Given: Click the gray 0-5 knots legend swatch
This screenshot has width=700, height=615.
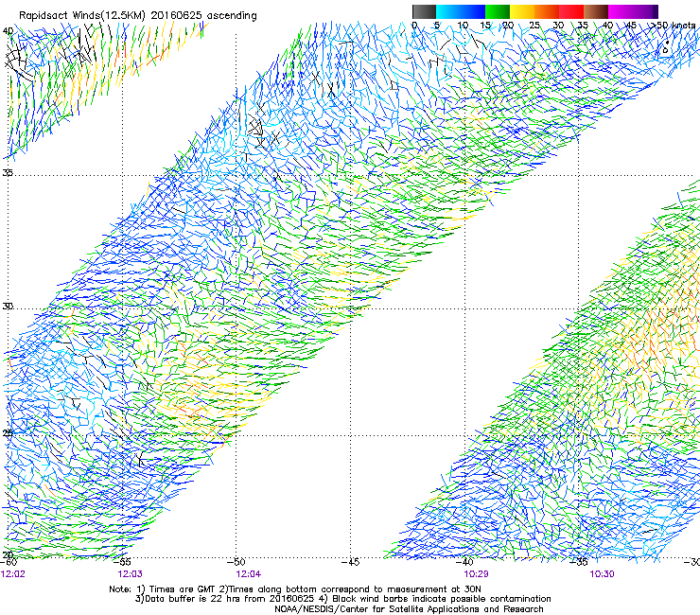Looking at the screenshot, I should (x=424, y=11).
